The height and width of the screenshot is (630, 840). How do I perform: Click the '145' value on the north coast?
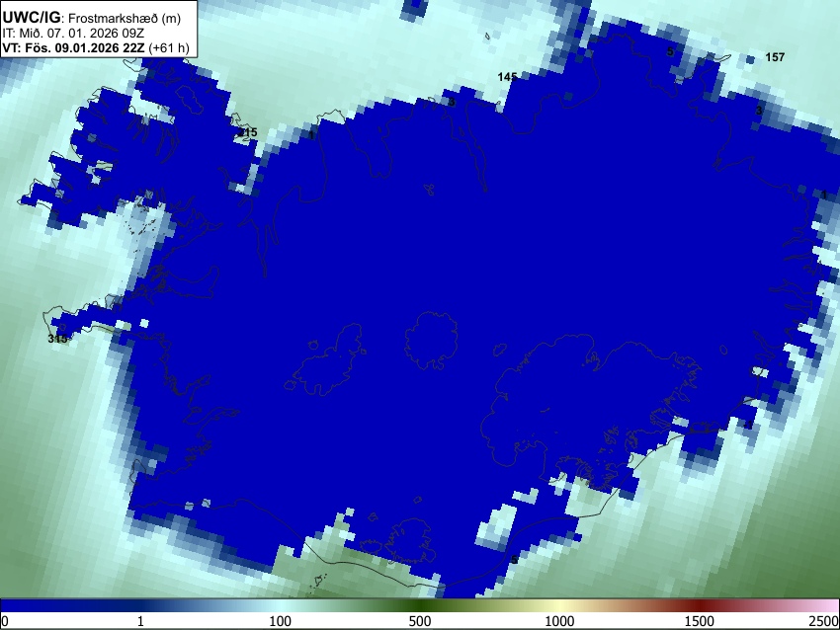tap(507, 77)
